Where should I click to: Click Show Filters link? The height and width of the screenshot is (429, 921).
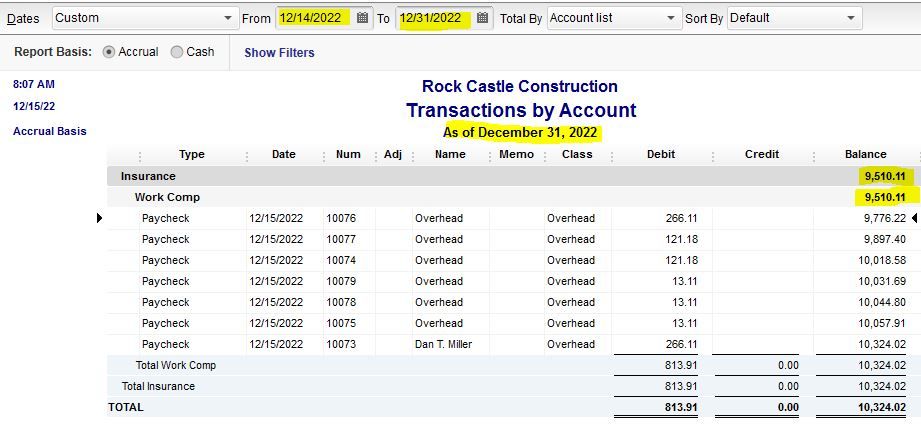(279, 53)
